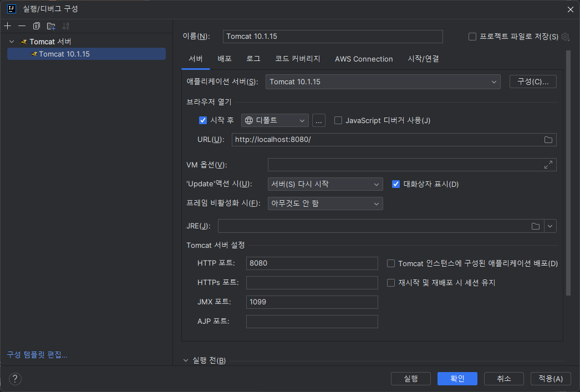Click the JMX 포트 field
The image size is (580, 392).
tap(312, 302)
